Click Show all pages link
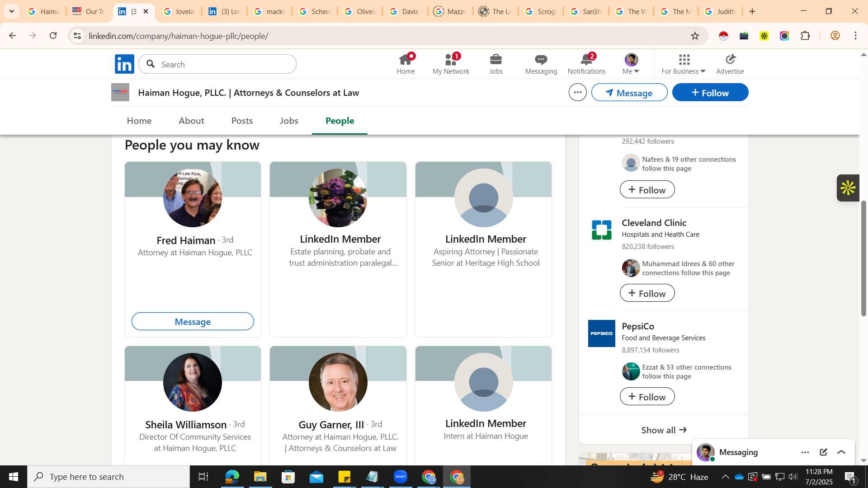868x488 pixels. click(x=664, y=430)
